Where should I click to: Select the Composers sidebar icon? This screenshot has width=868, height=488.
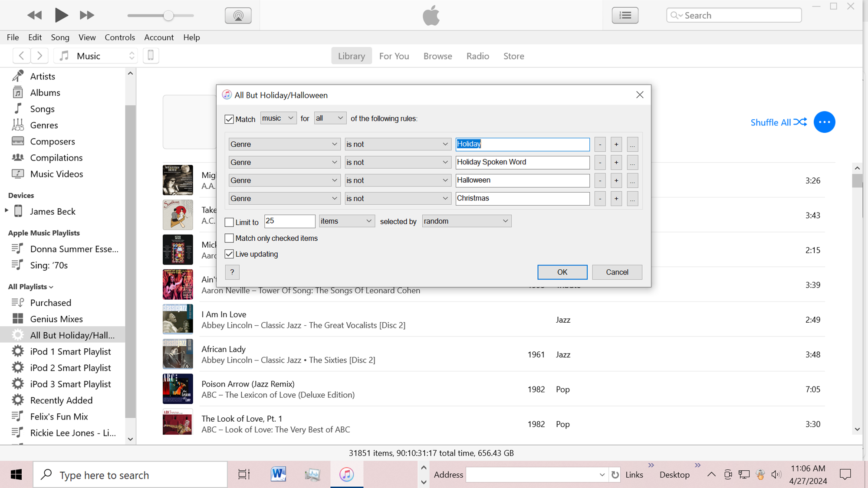(x=17, y=141)
